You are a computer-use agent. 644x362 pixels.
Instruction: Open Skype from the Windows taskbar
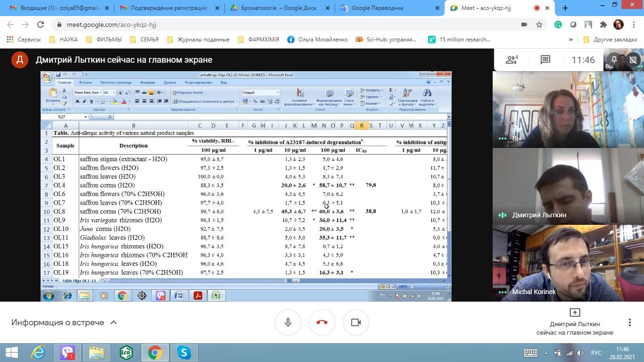point(184,353)
